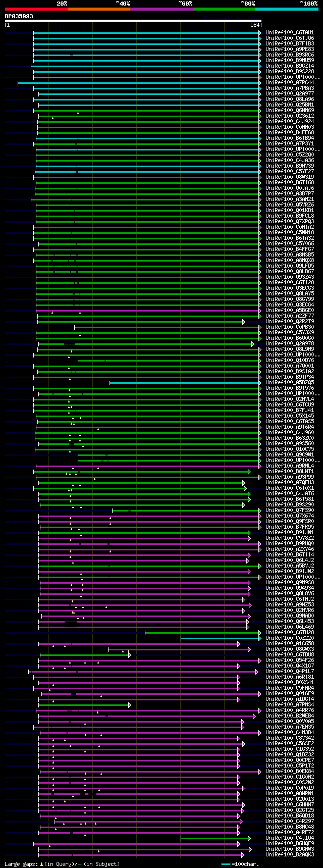Select hit label UniRef100_Q2HVL4
The width and height of the screenshot is (323, 868).
(290, 399)
